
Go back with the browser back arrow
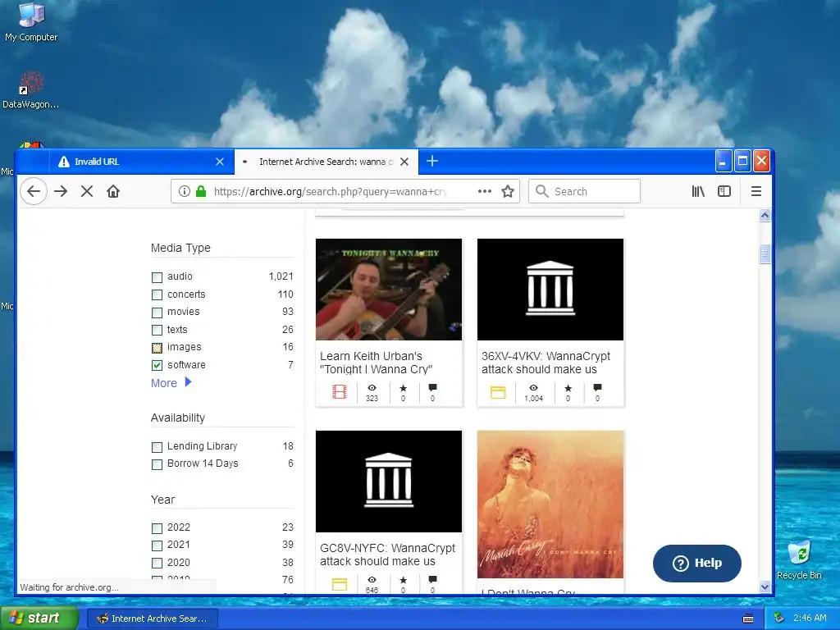point(34,191)
